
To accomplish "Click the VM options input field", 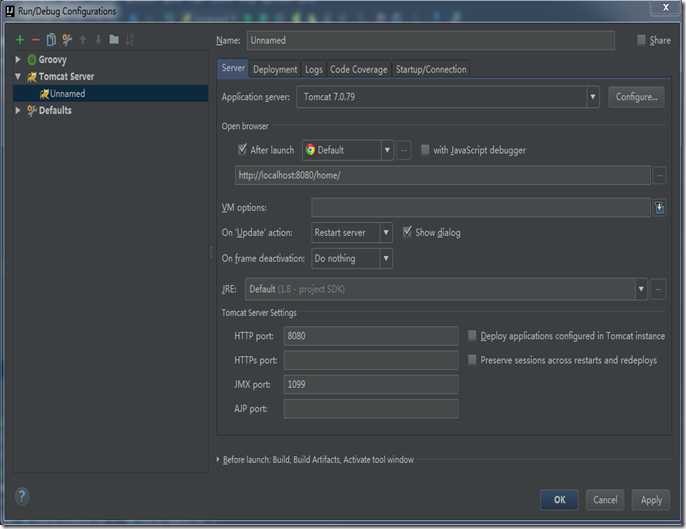I will pos(480,207).
